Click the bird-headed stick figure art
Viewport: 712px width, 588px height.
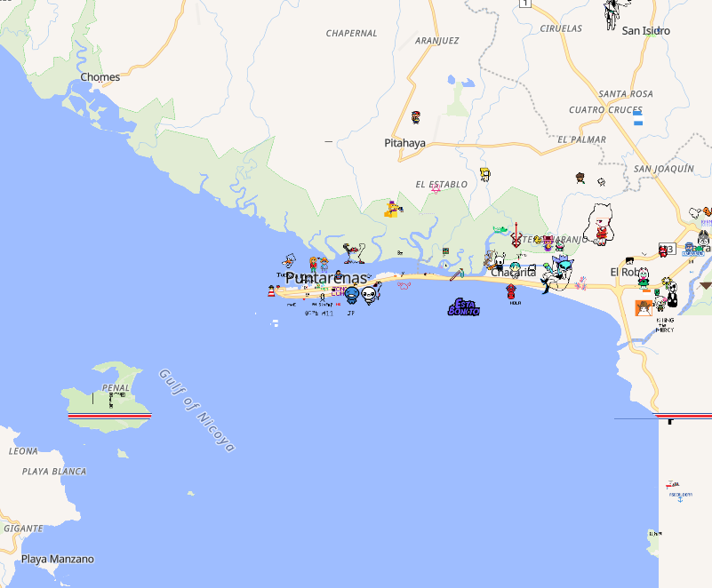point(354,253)
